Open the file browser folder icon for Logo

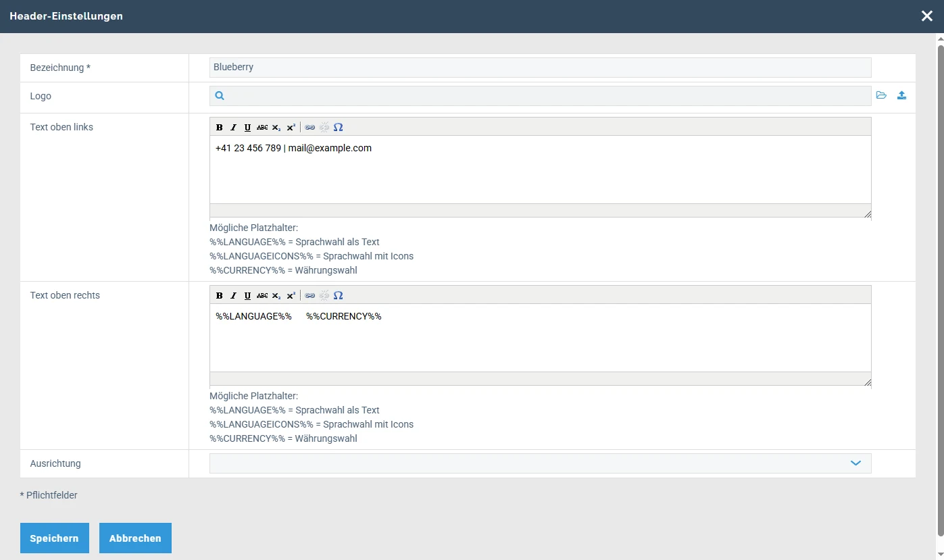[881, 96]
